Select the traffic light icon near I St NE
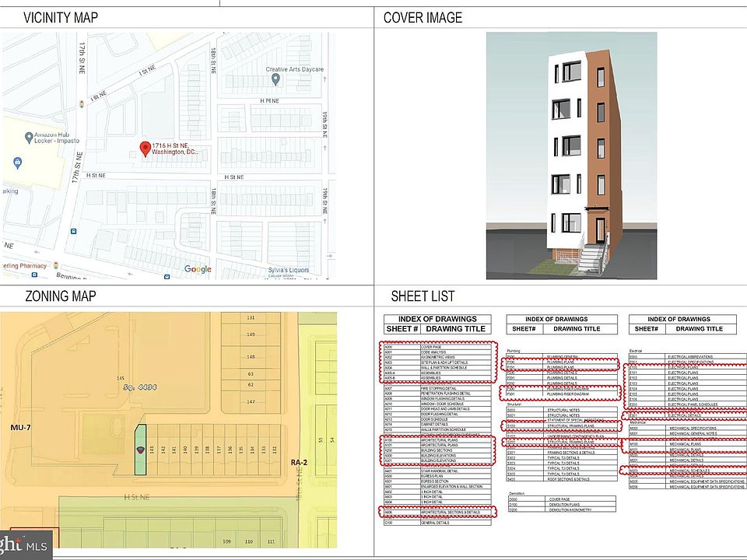 82,103
